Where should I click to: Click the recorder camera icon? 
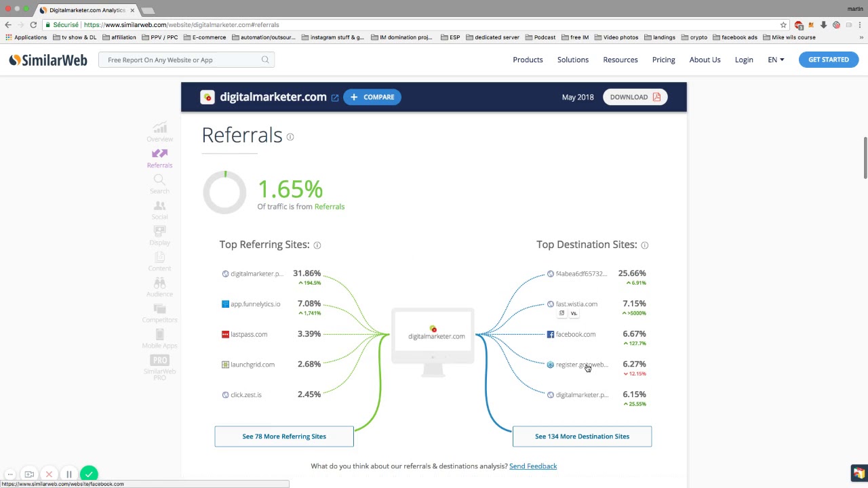29,474
